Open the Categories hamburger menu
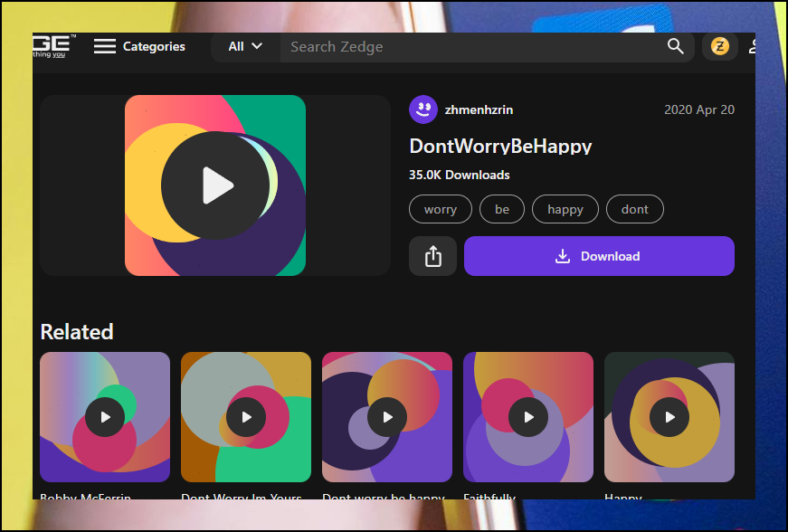Screen dimensions: 788x532 pos(105,46)
